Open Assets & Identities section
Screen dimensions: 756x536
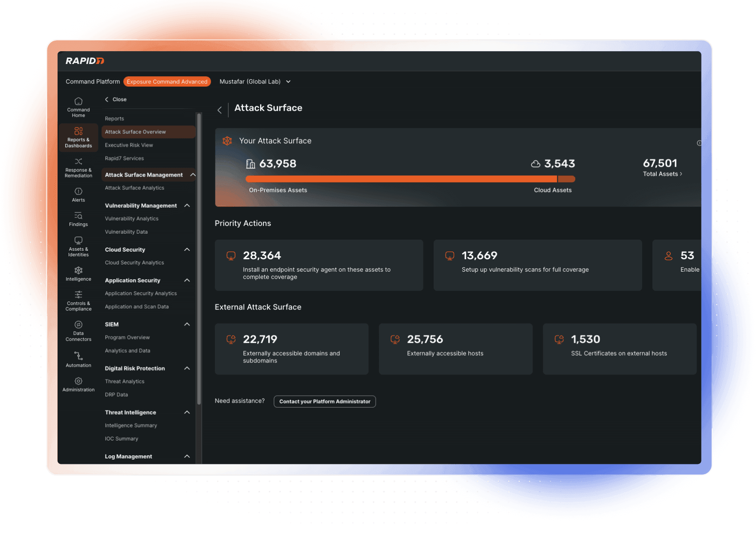click(78, 247)
